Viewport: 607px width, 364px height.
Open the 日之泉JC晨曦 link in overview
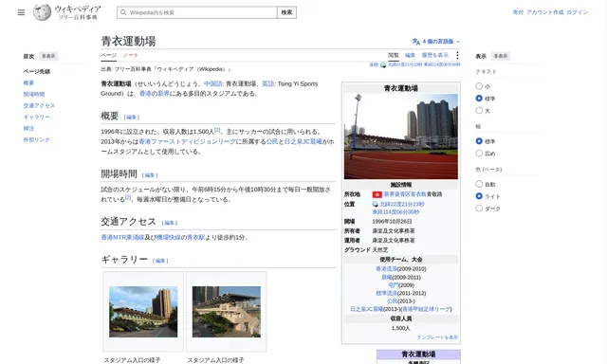(303, 141)
